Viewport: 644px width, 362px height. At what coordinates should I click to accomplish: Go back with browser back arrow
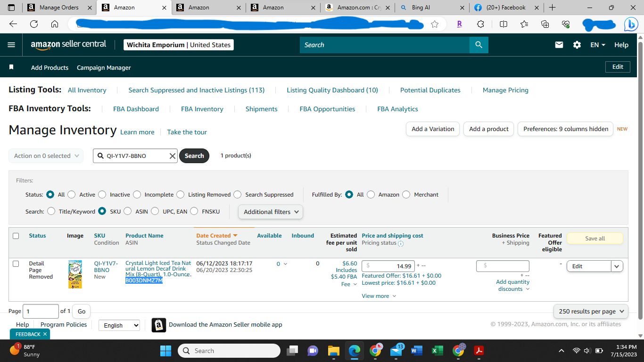click(13, 24)
